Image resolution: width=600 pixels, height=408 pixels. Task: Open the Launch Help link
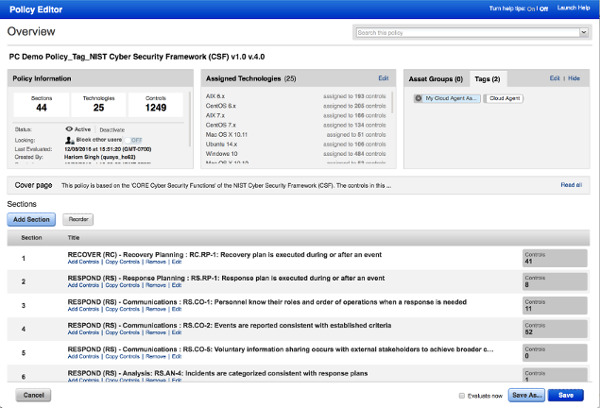pyautogui.click(x=572, y=7)
